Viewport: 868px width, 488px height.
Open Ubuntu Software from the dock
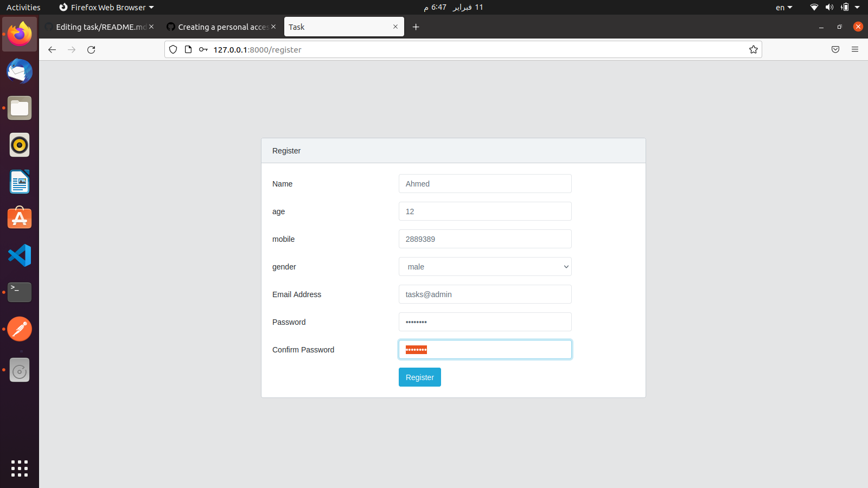click(x=20, y=219)
